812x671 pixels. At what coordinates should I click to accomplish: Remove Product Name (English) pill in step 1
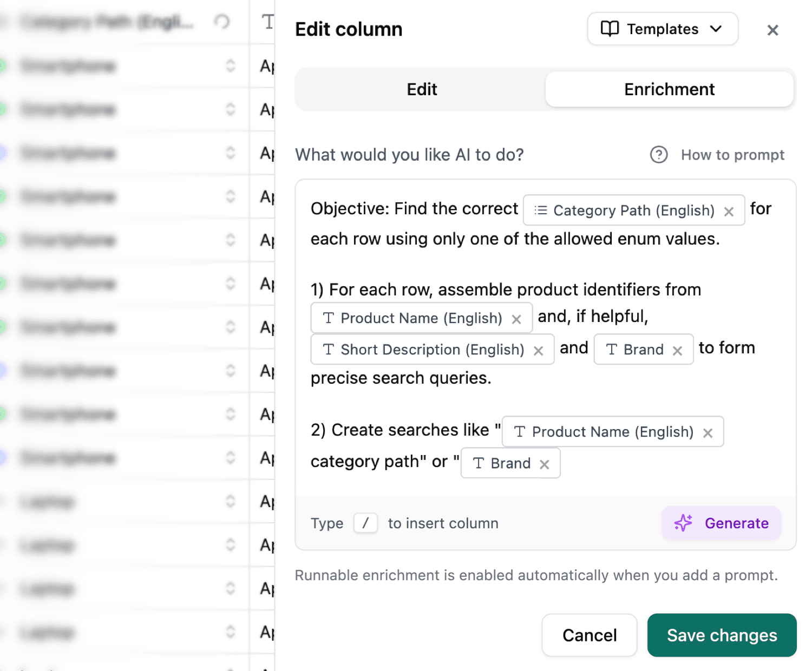click(x=516, y=318)
